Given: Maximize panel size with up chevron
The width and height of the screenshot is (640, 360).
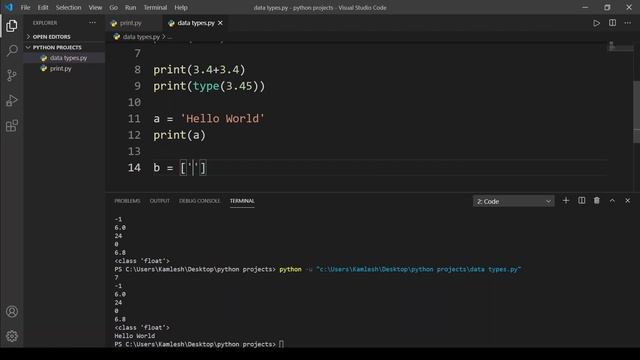Looking at the screenshot, I should [612, 201].
